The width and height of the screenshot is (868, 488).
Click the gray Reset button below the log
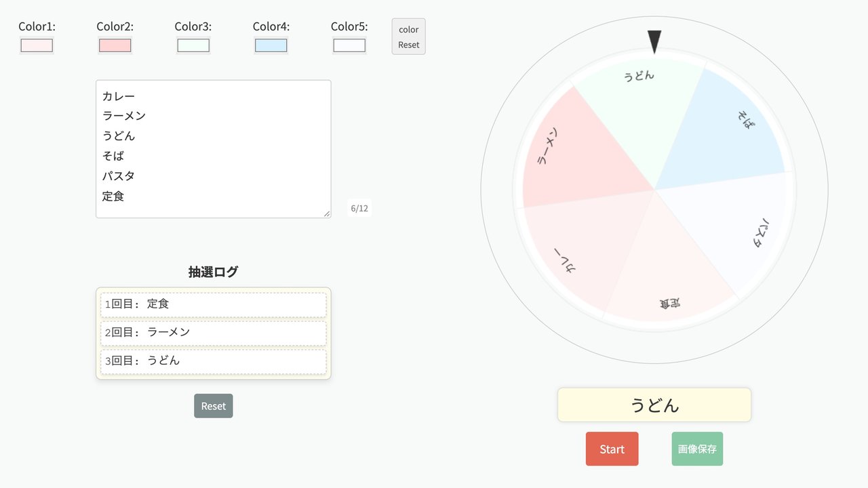pyautogui.click(x=214, y=406)
